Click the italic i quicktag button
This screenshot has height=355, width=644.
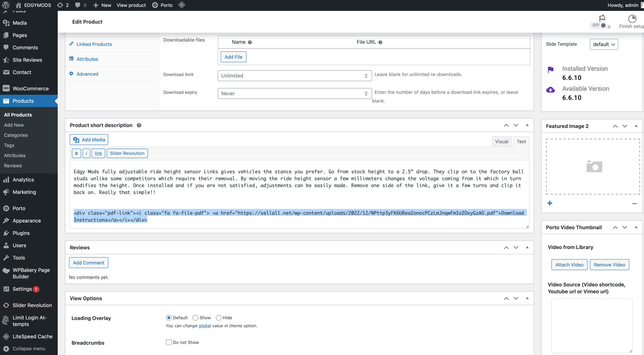86,153
